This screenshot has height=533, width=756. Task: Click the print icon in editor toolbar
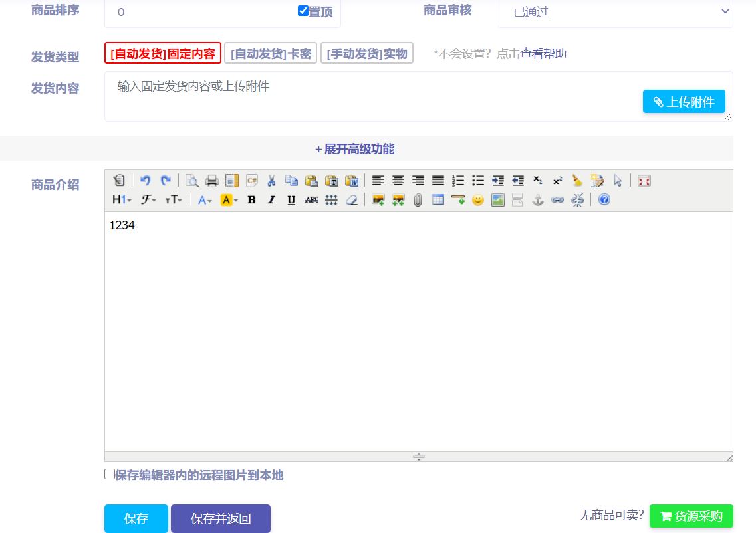[211, 181]
